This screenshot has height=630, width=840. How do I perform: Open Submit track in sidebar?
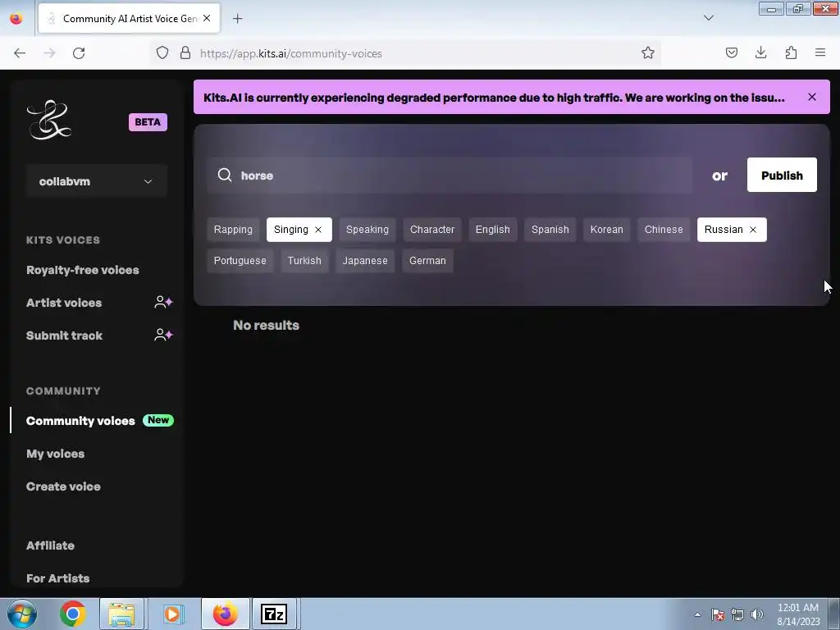pos(64,336)
